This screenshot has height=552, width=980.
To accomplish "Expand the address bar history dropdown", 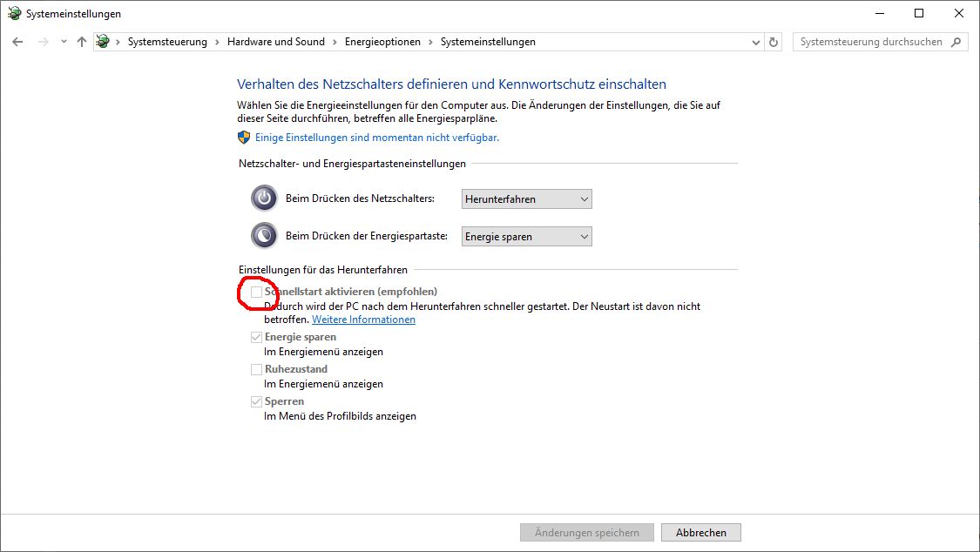I will point(754,41).
